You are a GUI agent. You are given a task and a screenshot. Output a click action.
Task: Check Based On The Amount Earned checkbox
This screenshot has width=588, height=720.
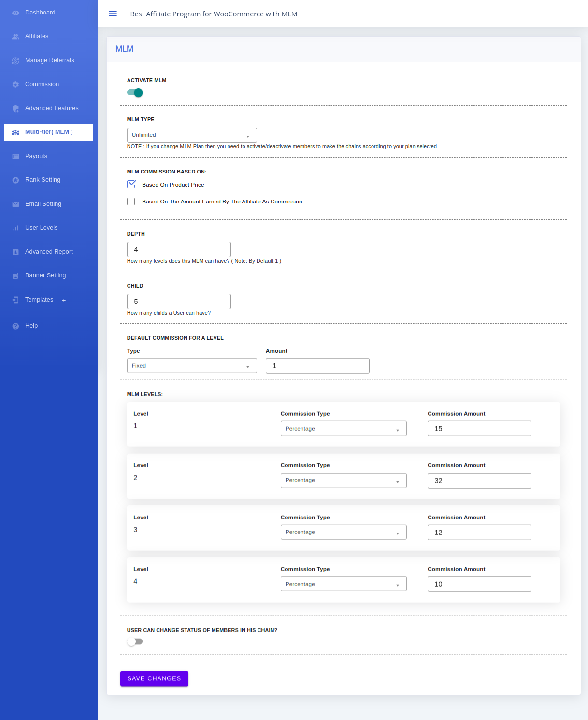pos(130,201)
